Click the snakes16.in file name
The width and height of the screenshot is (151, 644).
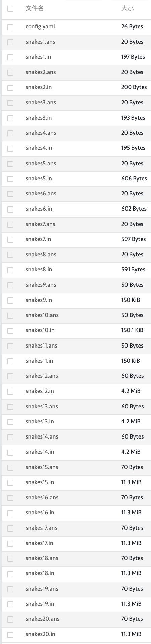pyautogui.click(x=40, y=512)
